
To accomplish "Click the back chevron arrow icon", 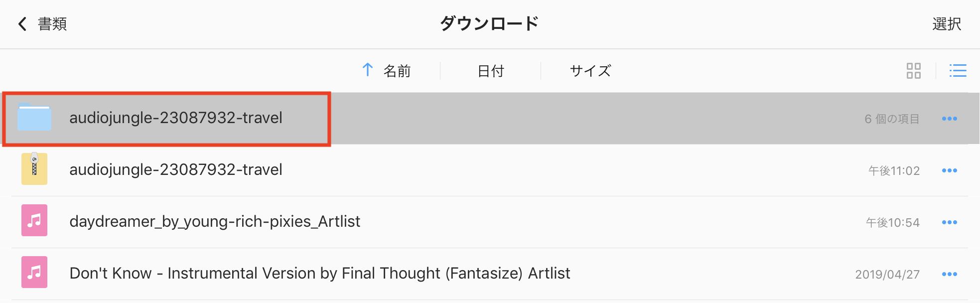I will coord(22,24).
